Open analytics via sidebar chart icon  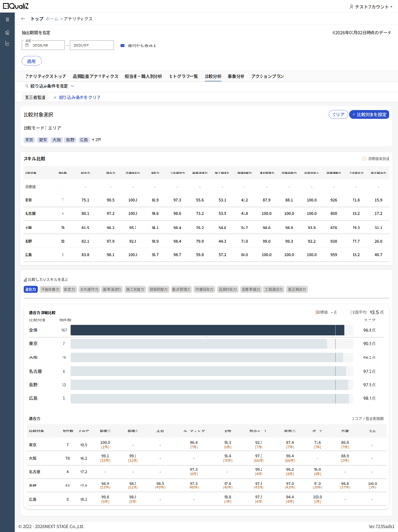[x=8, y=43]
